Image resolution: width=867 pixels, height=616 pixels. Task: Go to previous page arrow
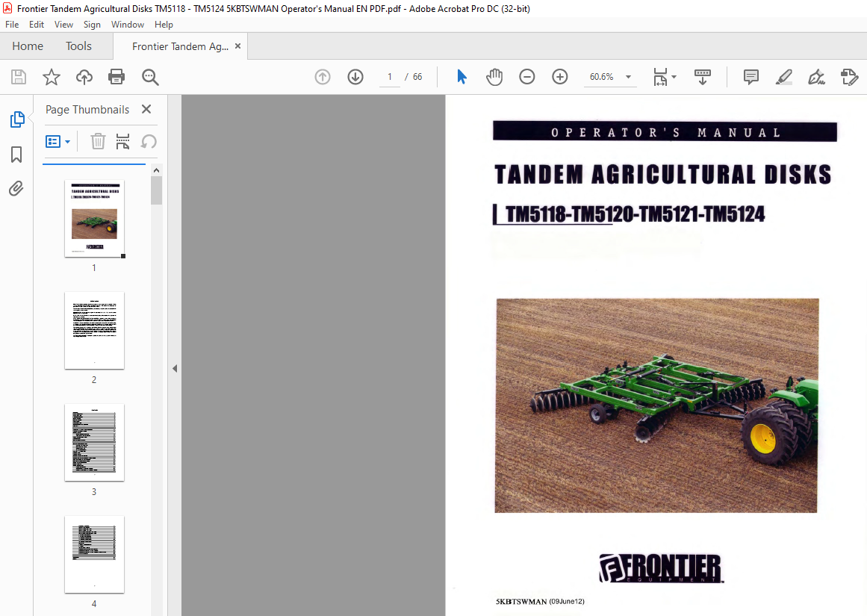click(x=323, y=77)
